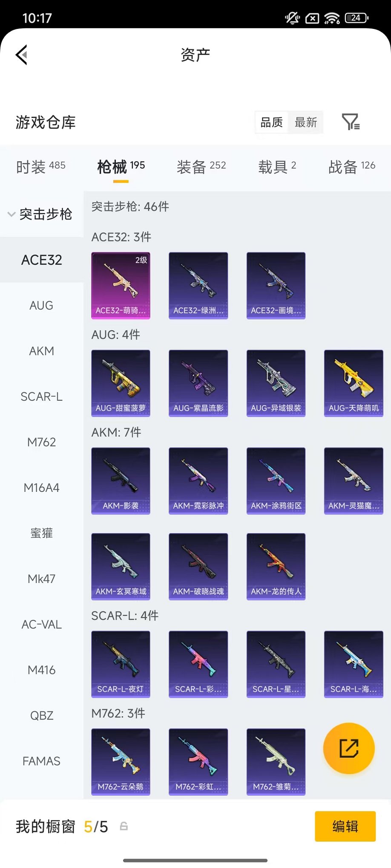The height and width of the screenshot is (868, 391).
Task: Switch to the 载具 tab
Action: click(x=277, y=166)
